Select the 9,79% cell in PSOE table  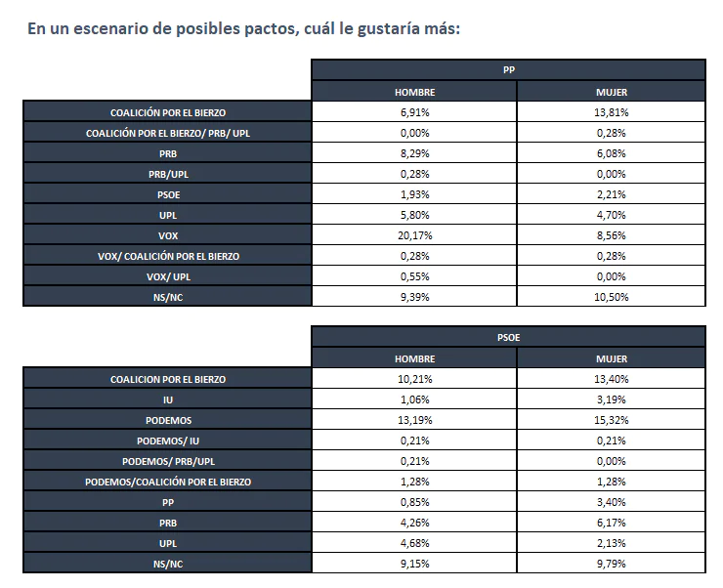611,564
